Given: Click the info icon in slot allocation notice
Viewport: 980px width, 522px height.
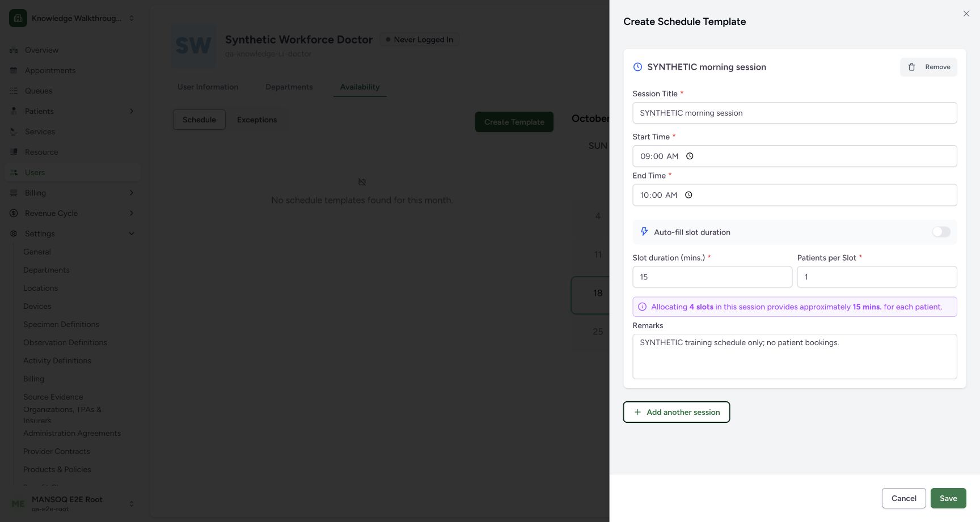Looking at the screenshot, I should click(x=642, y=307).
